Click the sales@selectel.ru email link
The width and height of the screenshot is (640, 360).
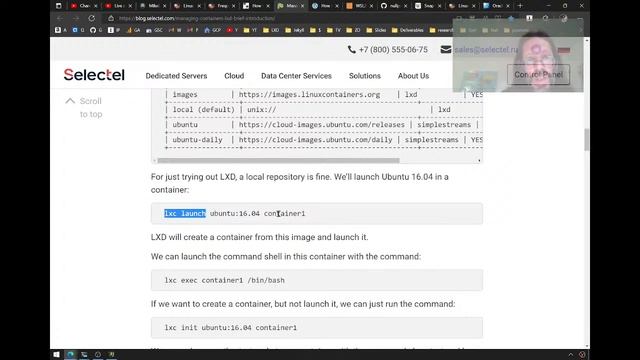click(x=486, y=50)
